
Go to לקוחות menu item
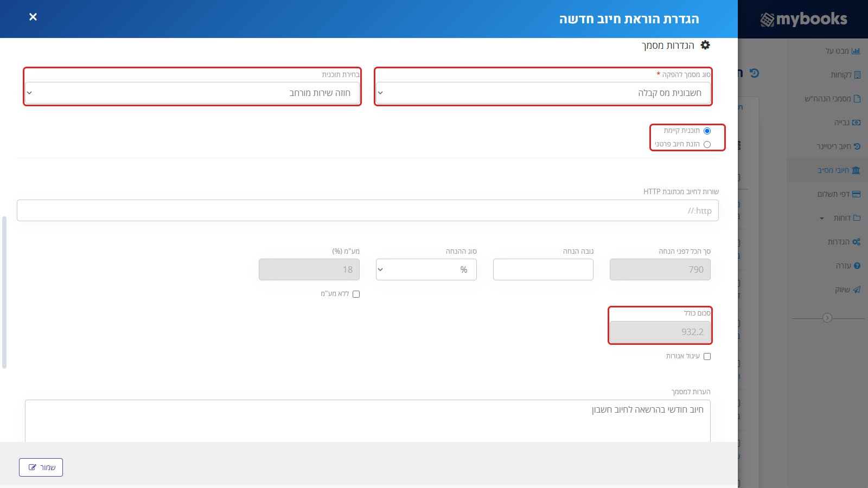click(x=841, y=75)
